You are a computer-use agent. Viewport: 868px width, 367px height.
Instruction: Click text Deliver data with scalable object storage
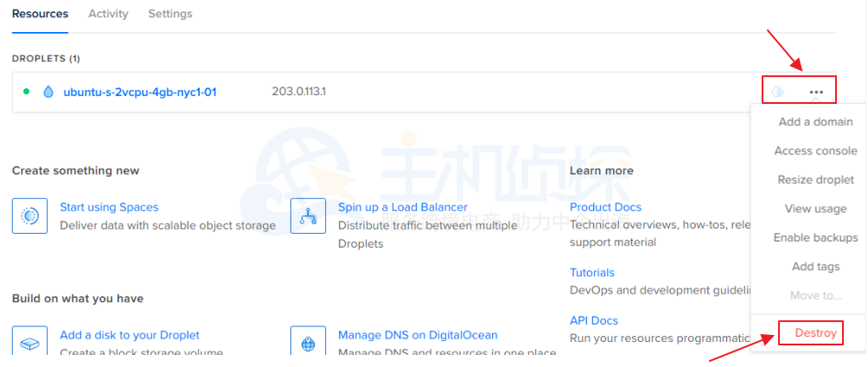(168, 226)
